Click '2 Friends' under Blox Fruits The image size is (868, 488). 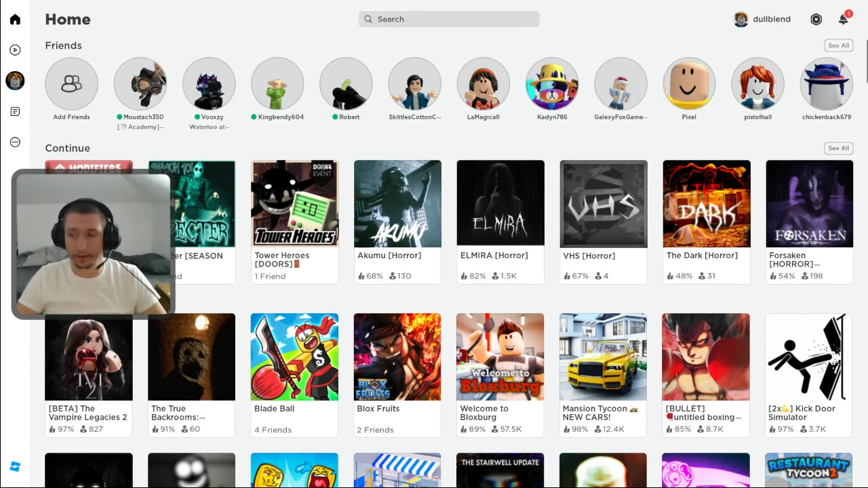[376, 430]
